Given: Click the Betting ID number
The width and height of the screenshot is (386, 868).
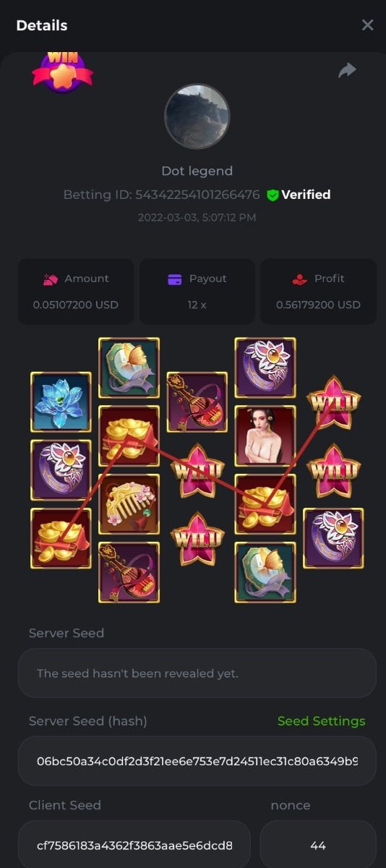Looking at the screenshot, I should pyautogui.click(x=197, y=195).
